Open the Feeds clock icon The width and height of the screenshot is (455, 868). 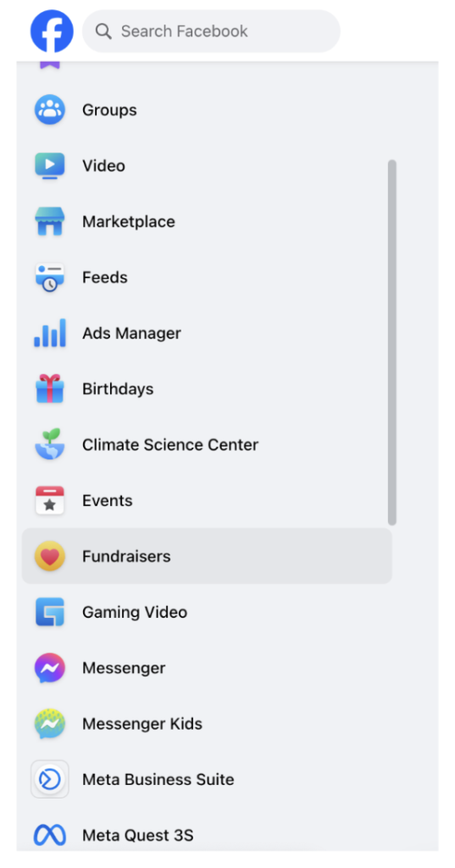[50, 277]
